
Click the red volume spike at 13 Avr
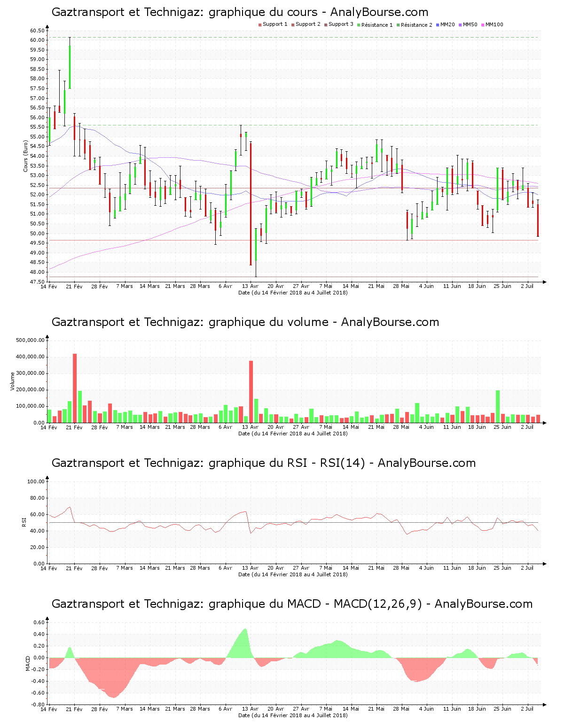(251, 391)
